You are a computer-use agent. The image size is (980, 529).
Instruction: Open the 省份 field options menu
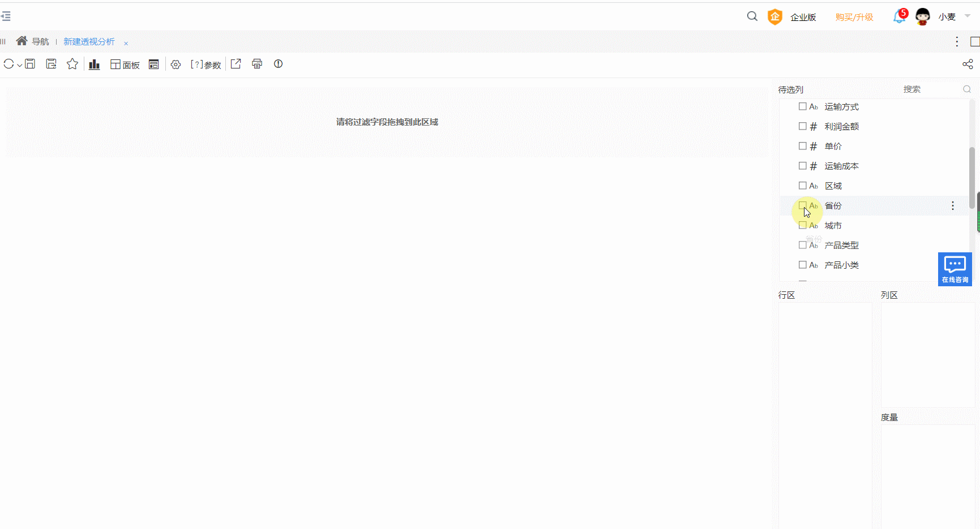point(953,205)
